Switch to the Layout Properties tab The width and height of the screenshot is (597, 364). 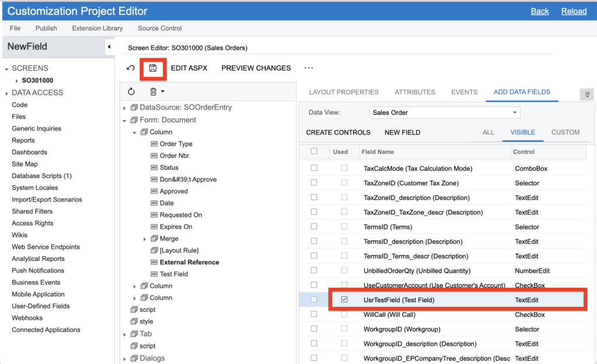point(343,92)
